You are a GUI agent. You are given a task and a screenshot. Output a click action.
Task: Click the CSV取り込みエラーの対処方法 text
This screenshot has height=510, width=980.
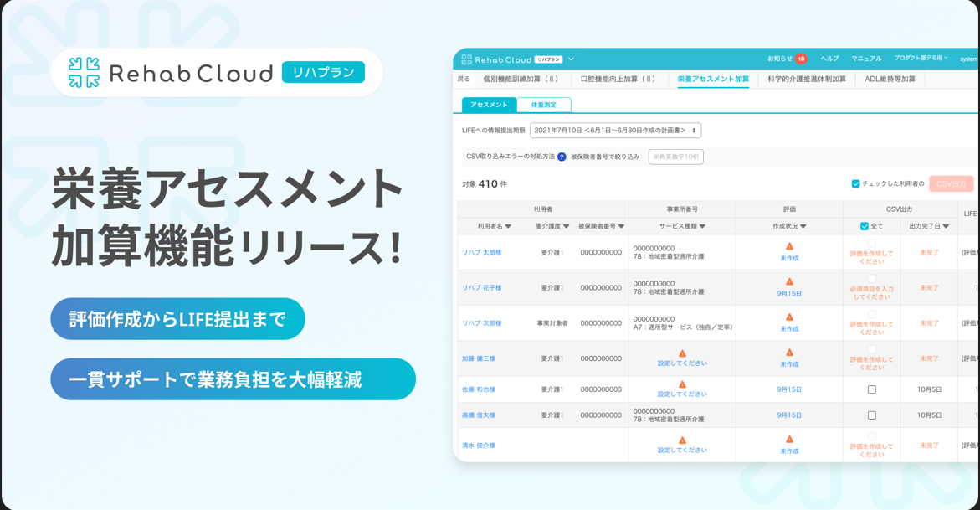510,157
